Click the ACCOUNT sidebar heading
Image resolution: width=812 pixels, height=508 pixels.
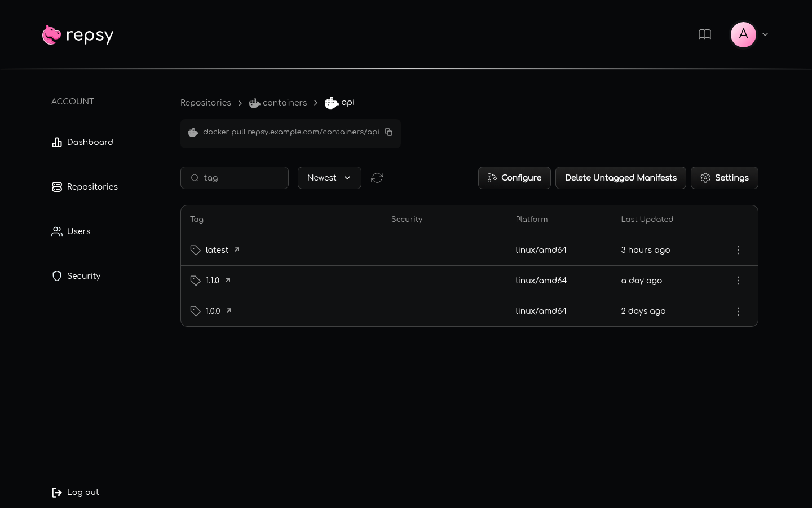click(x=73, y=102)
